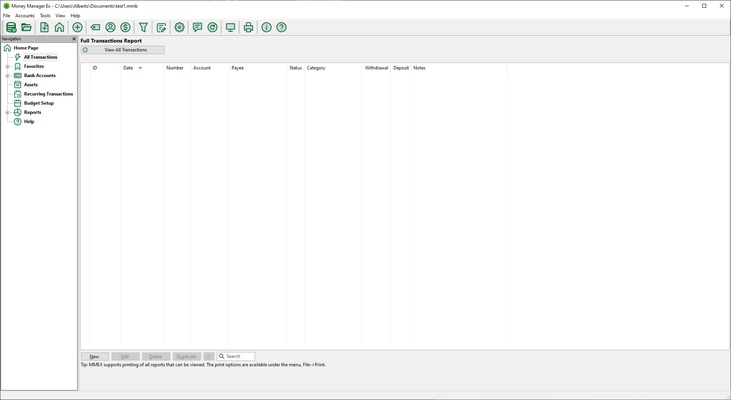
Task: Sort by the Status column header
Action: tap(296, 68)
